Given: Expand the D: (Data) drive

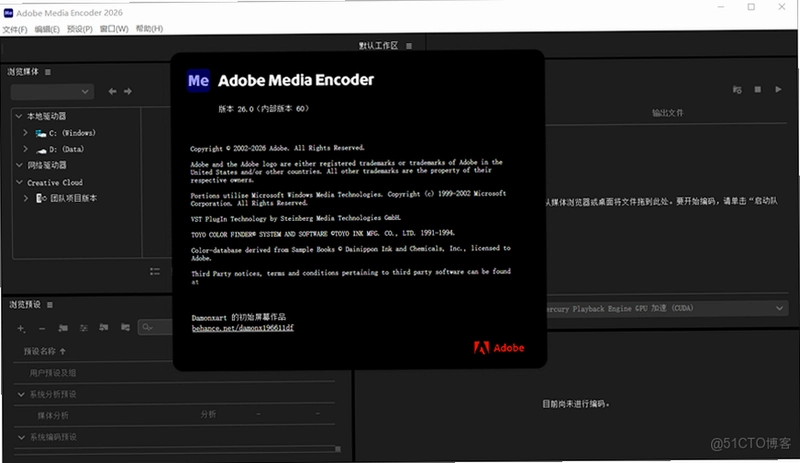Looking at the screenshot, I should 26,149.
